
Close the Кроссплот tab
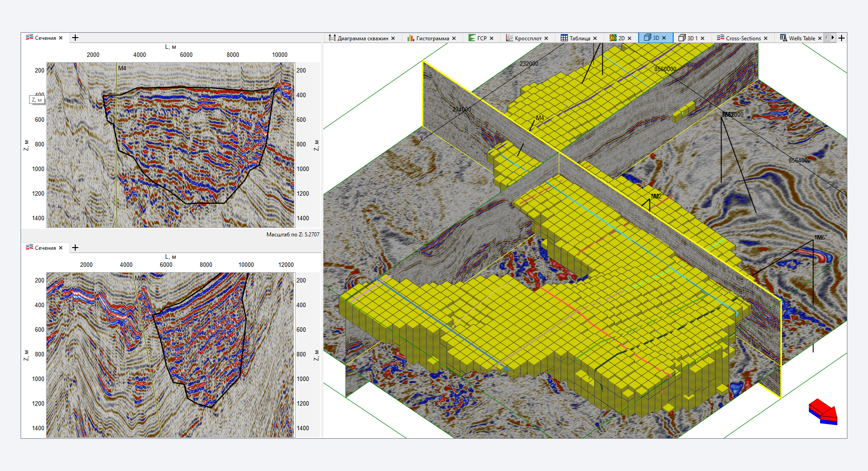pos(546,39)
